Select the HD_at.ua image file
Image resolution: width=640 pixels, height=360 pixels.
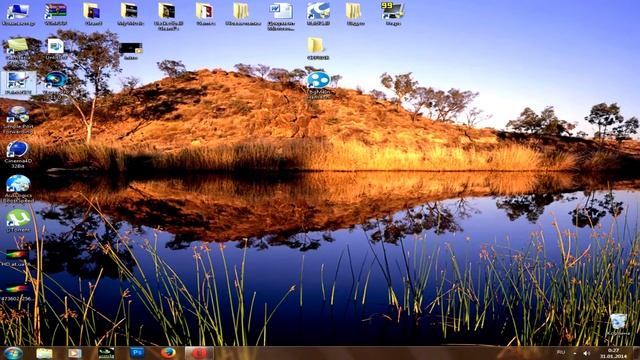pyautogui.click(x=16, y=258)
